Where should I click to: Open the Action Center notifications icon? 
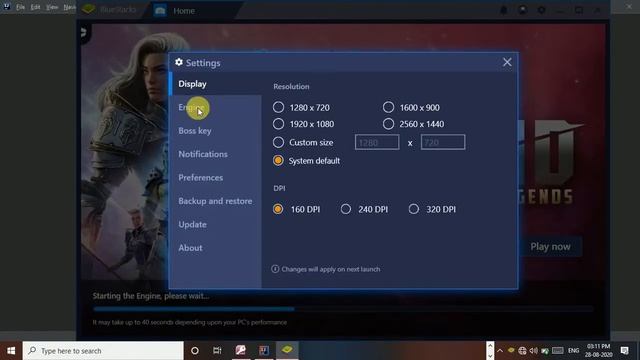(x=624, y=351)
